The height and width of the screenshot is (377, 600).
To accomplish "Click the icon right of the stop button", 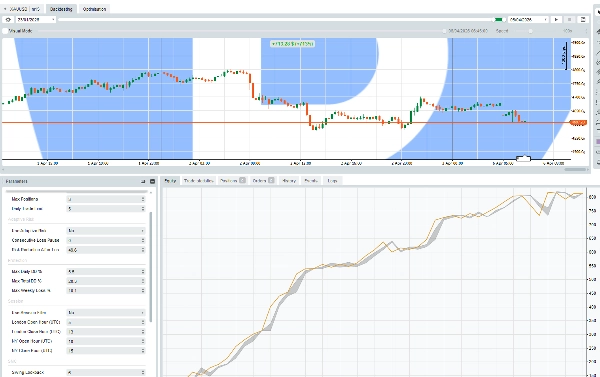I will [583, 20].
